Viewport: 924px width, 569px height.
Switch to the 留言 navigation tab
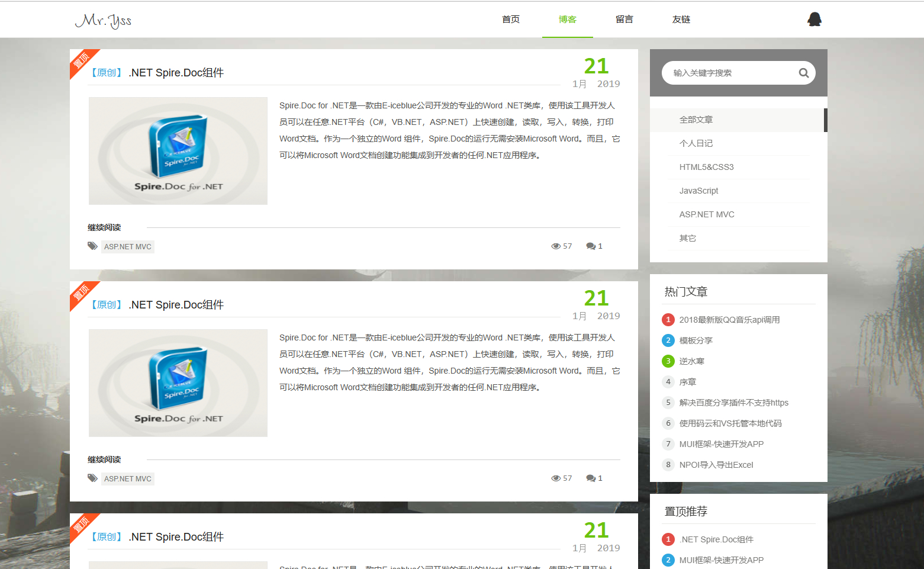(x=624, y=20)
